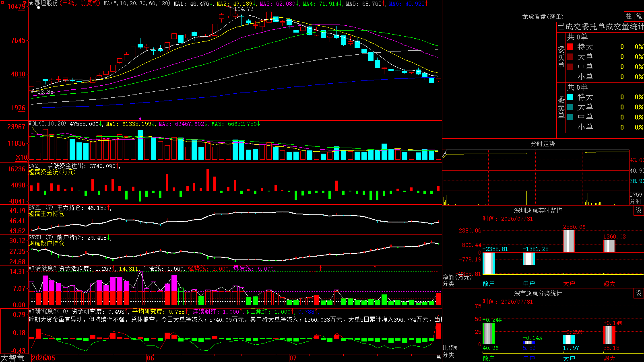
Task: Click the 散户 bar showing -2358.81
Action: (489, 263)
